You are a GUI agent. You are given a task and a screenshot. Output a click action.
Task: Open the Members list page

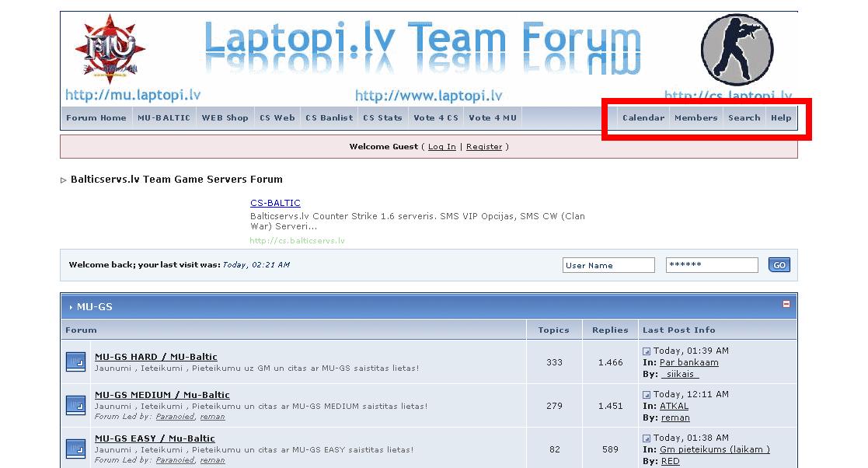[695, 118]
